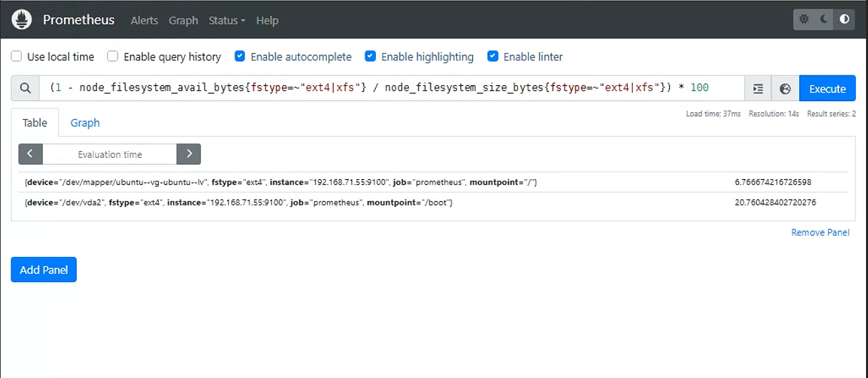The width and height of the screenshot is (868, 378).
Task: Focus the PromQL expression input field
Action: click(x=392, y=89)
